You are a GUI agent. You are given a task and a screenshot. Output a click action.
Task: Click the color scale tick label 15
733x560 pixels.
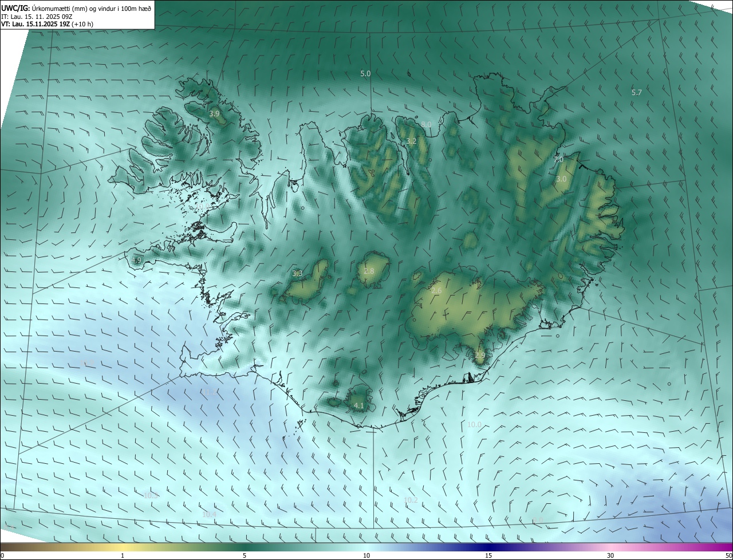tap(488, 555)
